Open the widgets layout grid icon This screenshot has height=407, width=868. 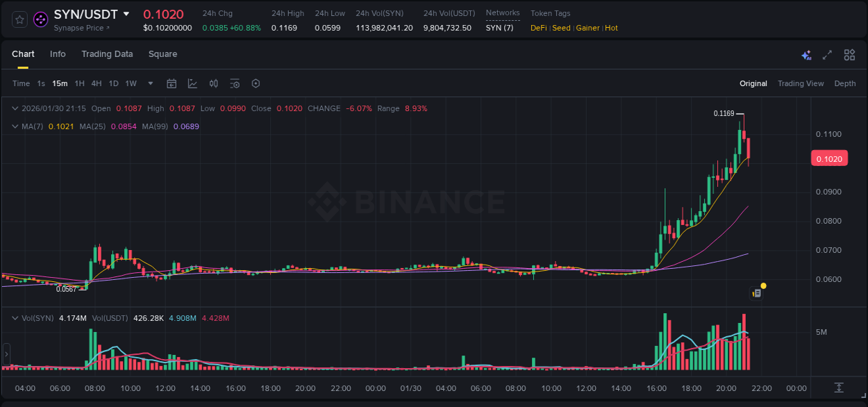pyautogui.click(x=849, y=54)
